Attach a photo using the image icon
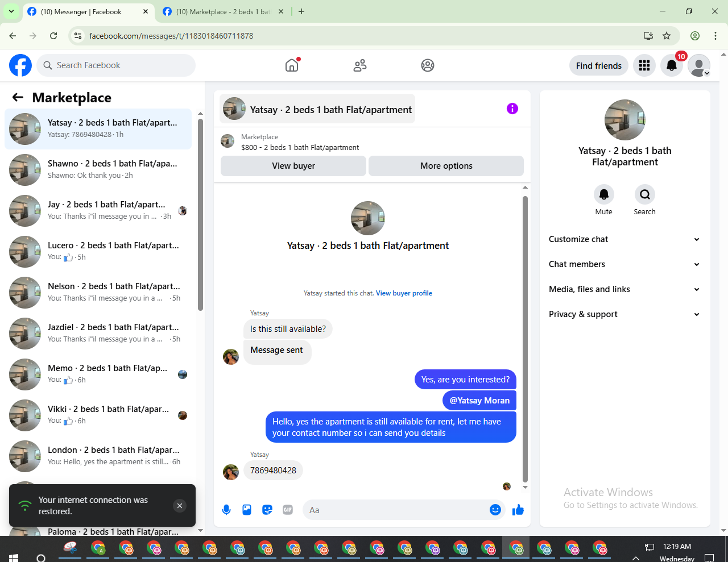Image resolution: width=728 pixels, height=562 pixels. (247, 510)
